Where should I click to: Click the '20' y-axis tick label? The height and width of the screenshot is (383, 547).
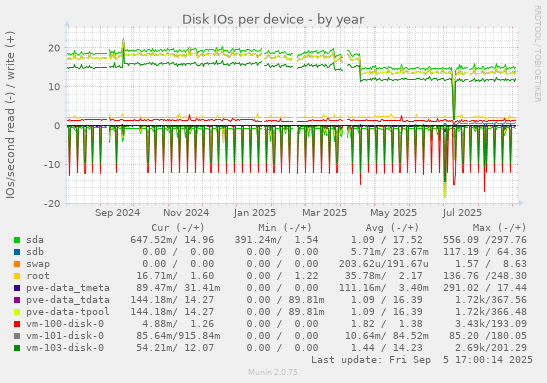[54, 48]
